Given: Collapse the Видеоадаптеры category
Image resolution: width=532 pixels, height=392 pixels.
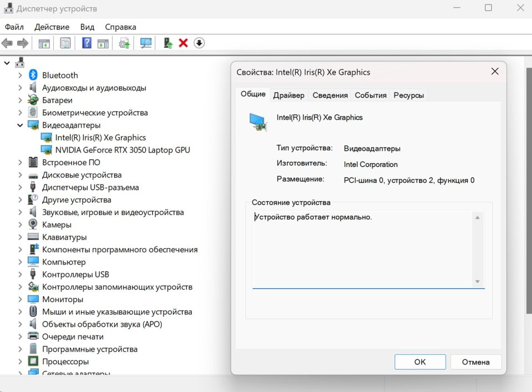Looking at the screenshot, I should pyautogui.click(x=21, y=125).
